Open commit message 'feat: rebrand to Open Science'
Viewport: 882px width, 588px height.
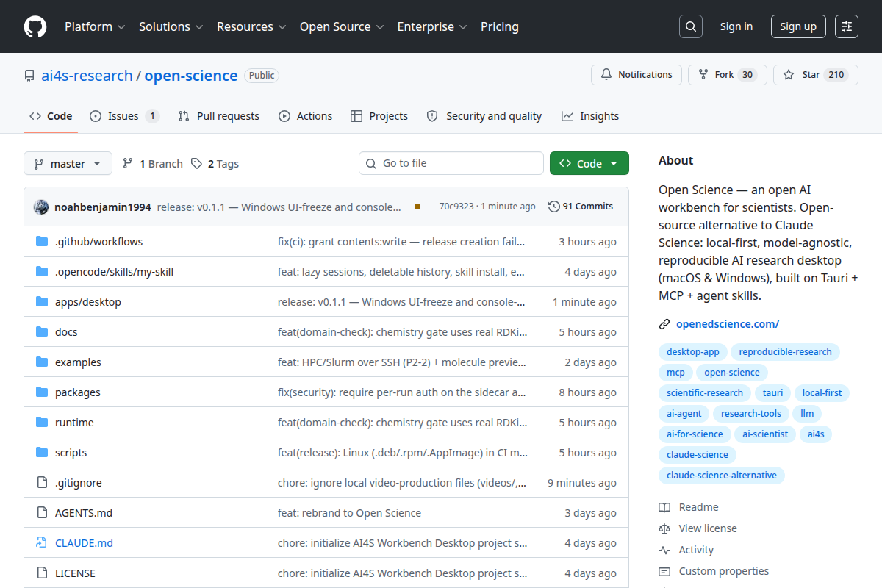coord(350,513)
